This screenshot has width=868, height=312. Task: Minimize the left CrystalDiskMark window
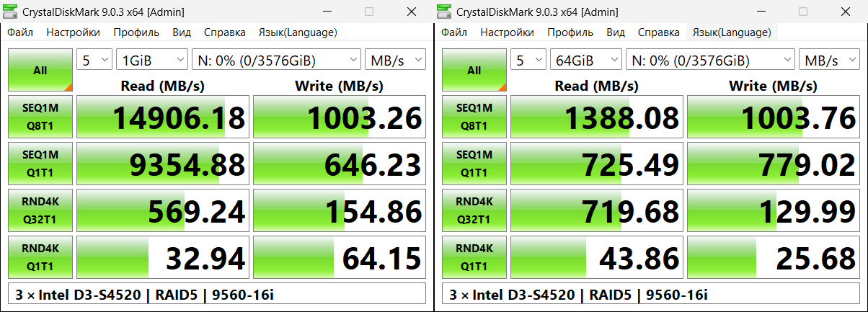click(328, 12)
